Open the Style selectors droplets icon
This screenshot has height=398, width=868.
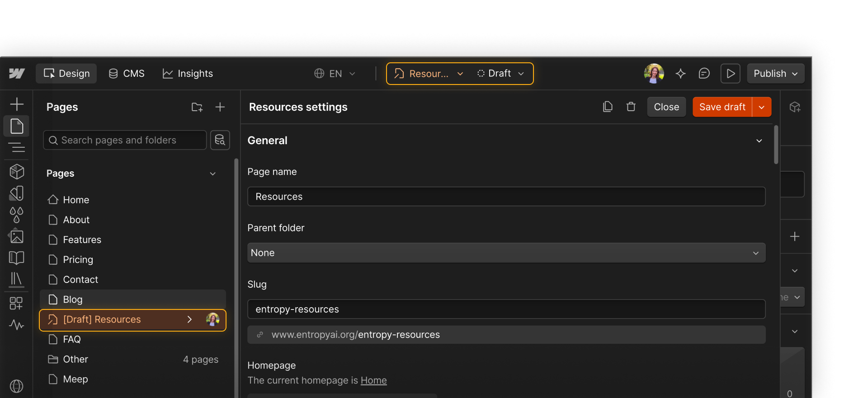(x=17, y=215)
